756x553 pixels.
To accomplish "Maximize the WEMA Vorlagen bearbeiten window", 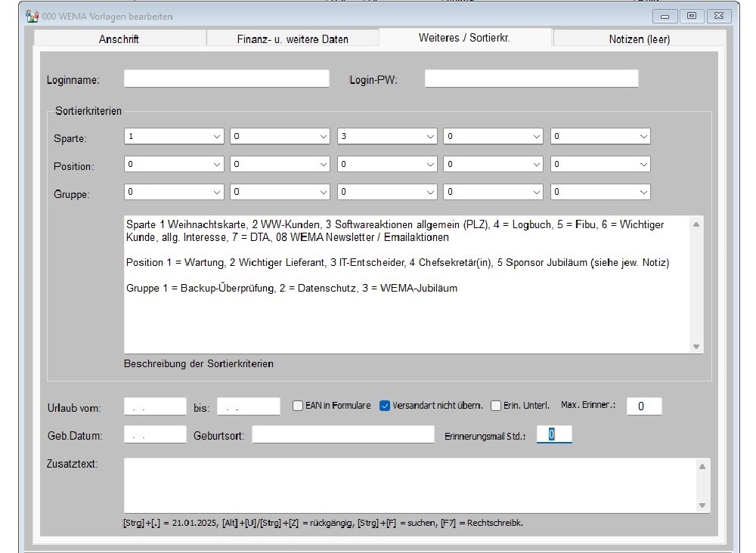I will 692,16.
